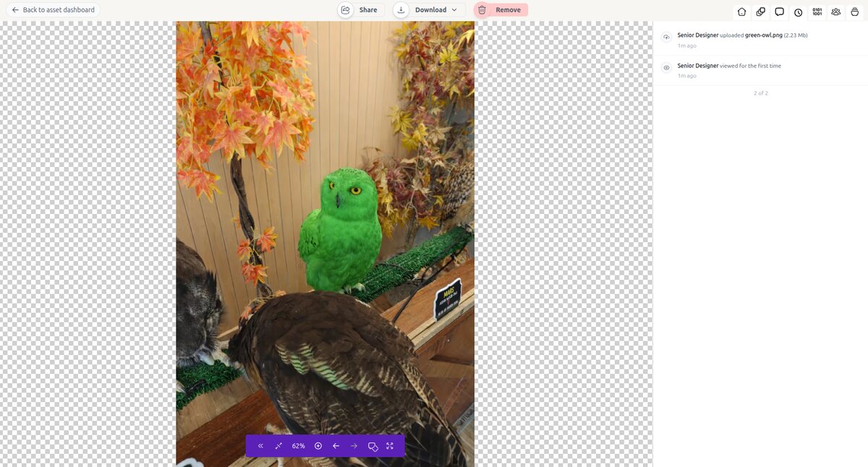Open the home icon panel
868x467 pixels.
741,12
